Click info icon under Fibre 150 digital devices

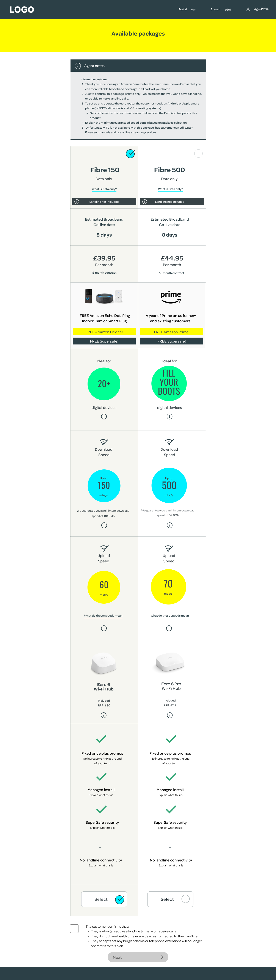pos(104,417)
